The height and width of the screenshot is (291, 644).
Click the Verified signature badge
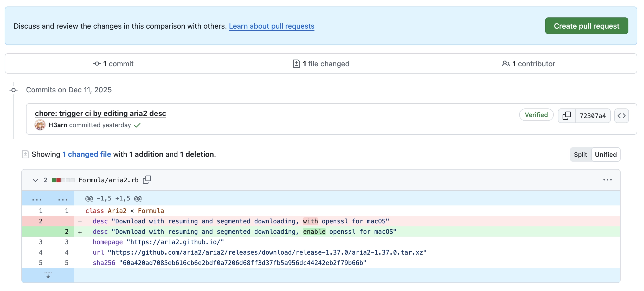pyautogui.click(x=536, y=115)
